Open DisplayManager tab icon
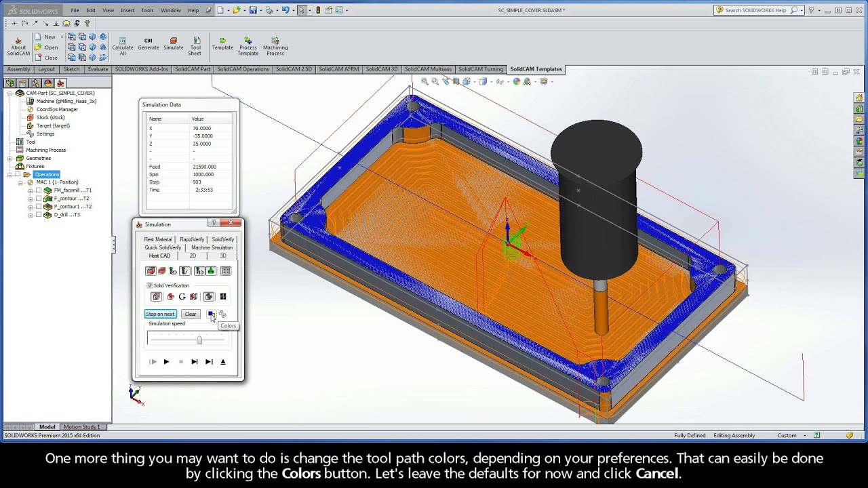 pos(48,83)
